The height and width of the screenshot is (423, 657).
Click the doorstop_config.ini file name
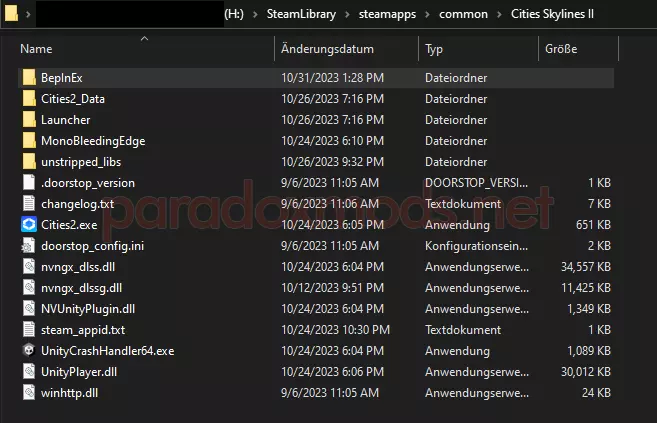click(93, 246)
